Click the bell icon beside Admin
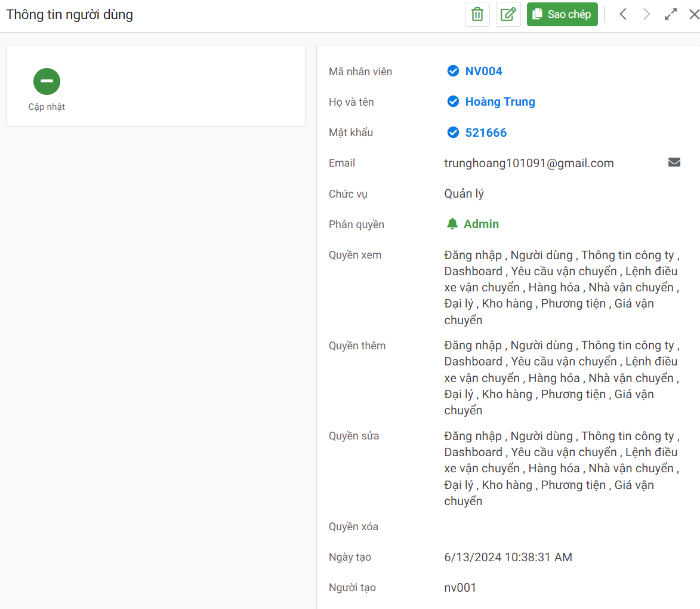The image size is (700, 609). (x=452, y=224)
